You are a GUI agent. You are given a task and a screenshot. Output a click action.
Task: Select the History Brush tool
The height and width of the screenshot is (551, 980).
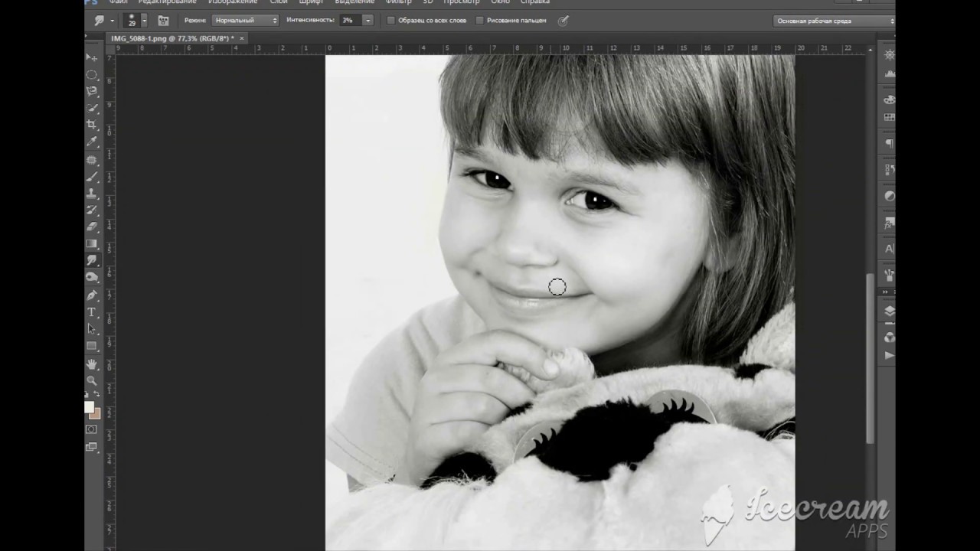92,210
